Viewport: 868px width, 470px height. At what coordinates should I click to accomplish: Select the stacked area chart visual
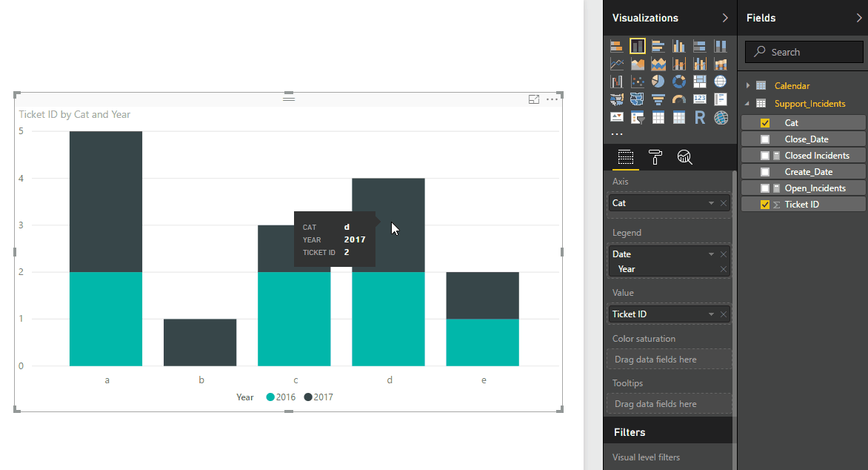coord(658,64)
